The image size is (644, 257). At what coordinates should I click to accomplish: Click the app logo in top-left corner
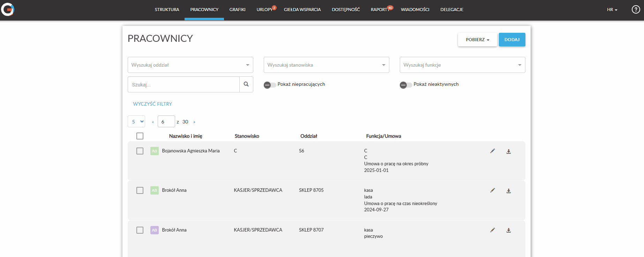click(x=8, y=9)
